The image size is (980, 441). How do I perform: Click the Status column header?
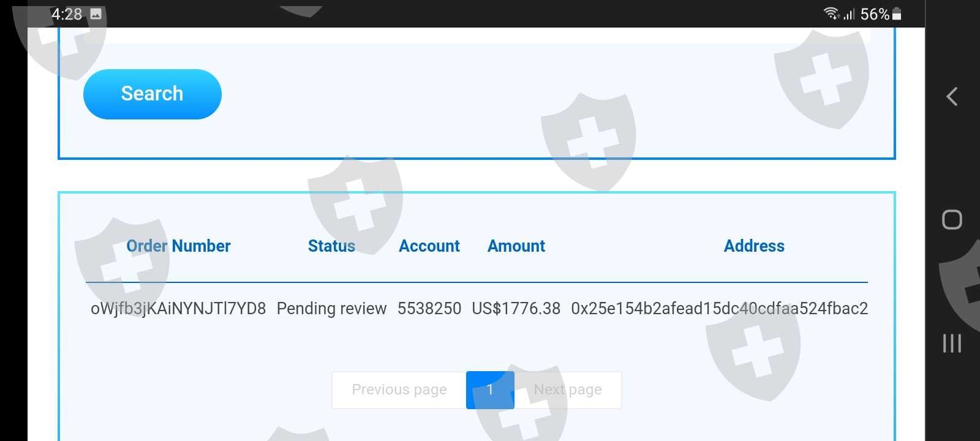tap(331, 246)
